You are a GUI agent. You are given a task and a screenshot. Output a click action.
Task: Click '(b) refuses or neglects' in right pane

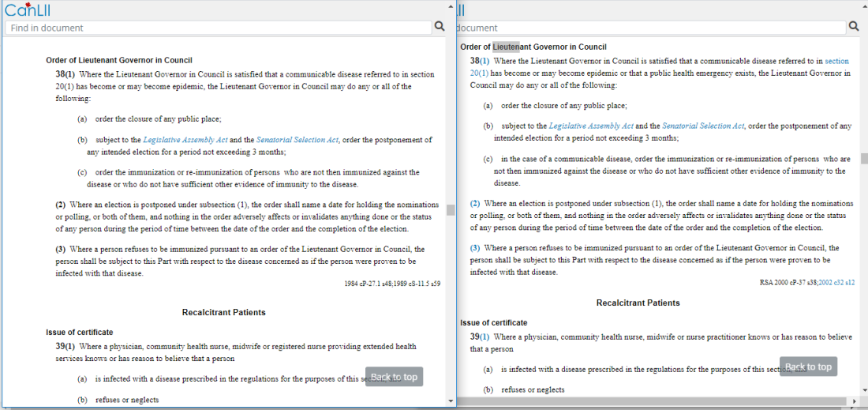pos(524,390)
